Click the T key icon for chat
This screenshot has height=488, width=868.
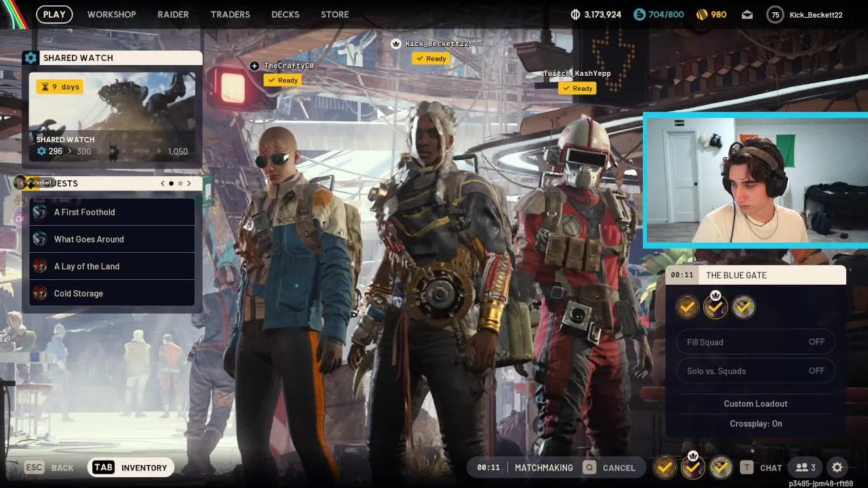747,468
